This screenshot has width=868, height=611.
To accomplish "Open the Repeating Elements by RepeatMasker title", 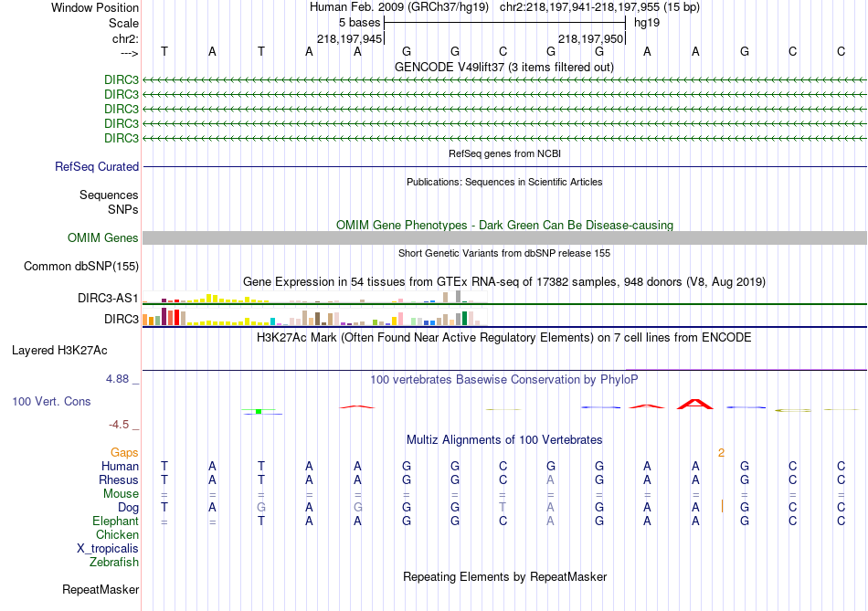I will (x=504, y=576).
